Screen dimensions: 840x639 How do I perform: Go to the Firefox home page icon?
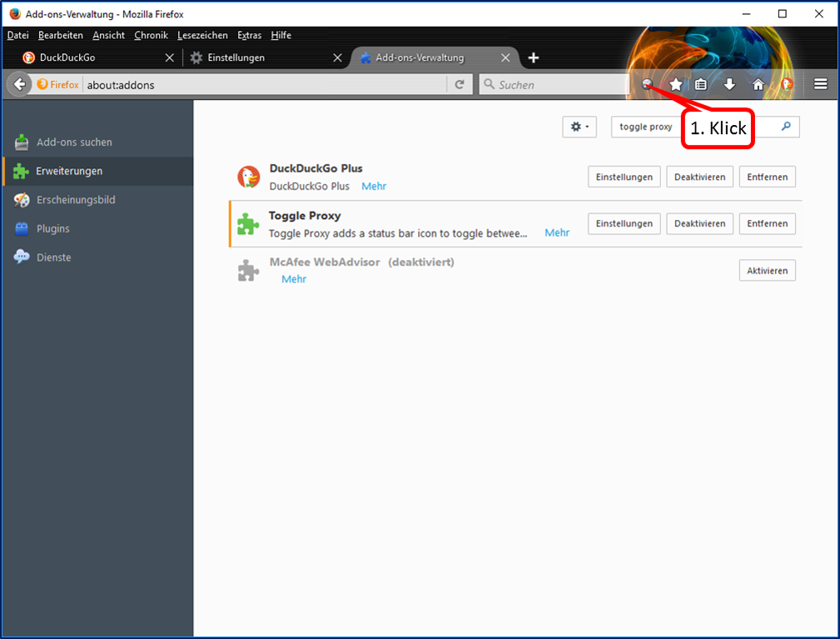758,84
